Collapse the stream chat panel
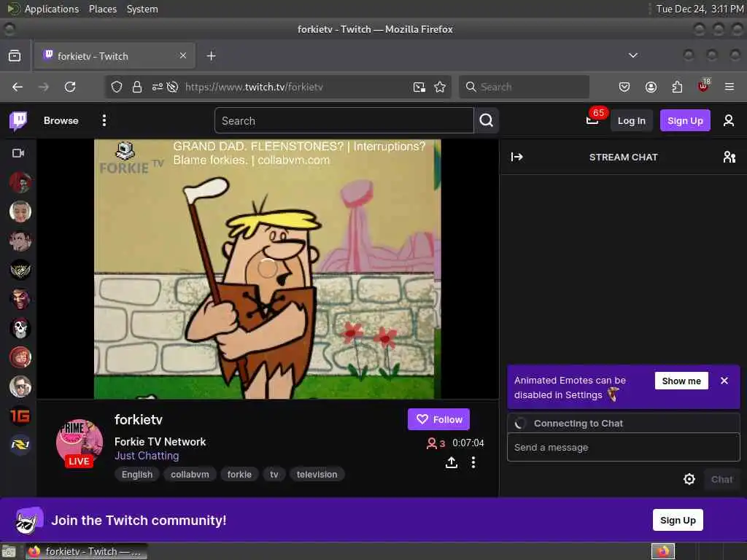 pyautogui.click(x=517, y=157)
